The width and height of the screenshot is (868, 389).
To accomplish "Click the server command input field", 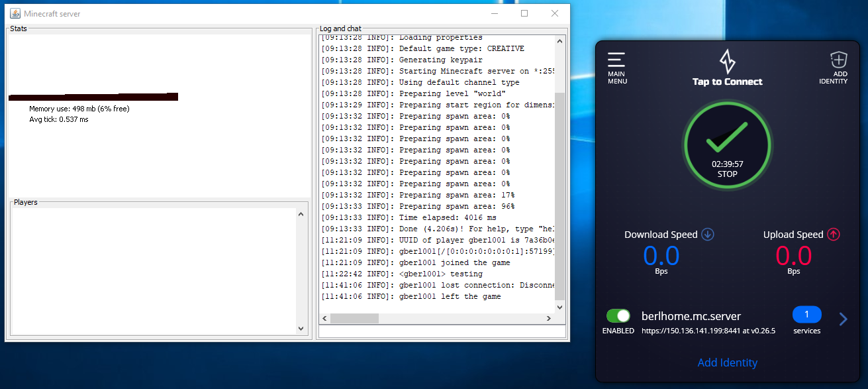I will 442,331.
